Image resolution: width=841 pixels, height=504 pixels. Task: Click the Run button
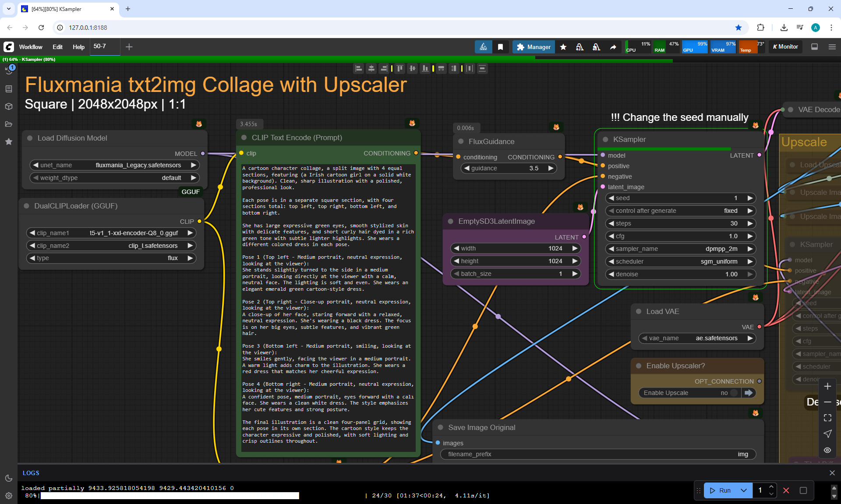[x=721, y=490]
